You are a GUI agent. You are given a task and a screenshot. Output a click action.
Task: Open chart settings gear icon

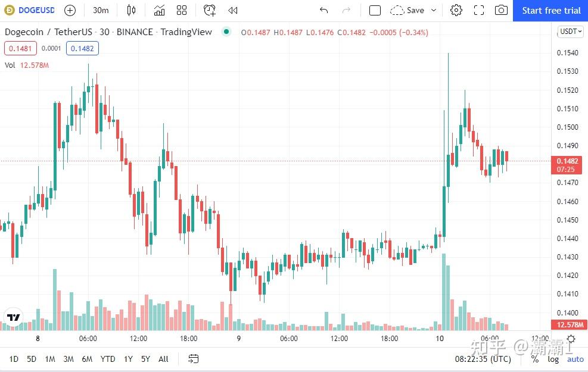pos(456,10)
